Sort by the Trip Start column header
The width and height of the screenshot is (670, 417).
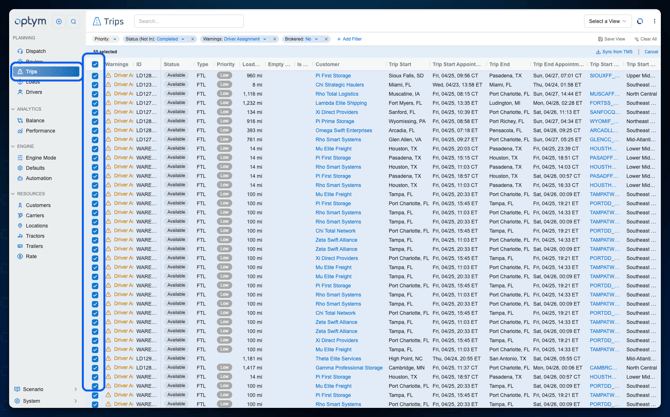click(400, 64)
